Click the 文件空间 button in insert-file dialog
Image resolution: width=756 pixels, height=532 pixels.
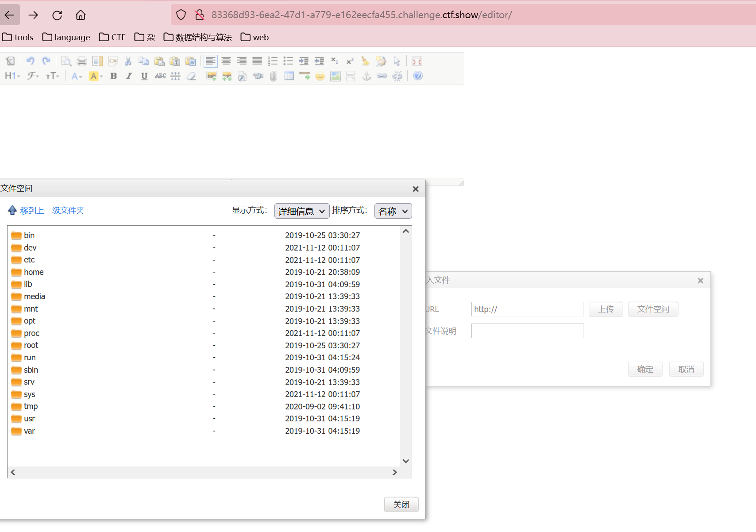pos(653,309)
